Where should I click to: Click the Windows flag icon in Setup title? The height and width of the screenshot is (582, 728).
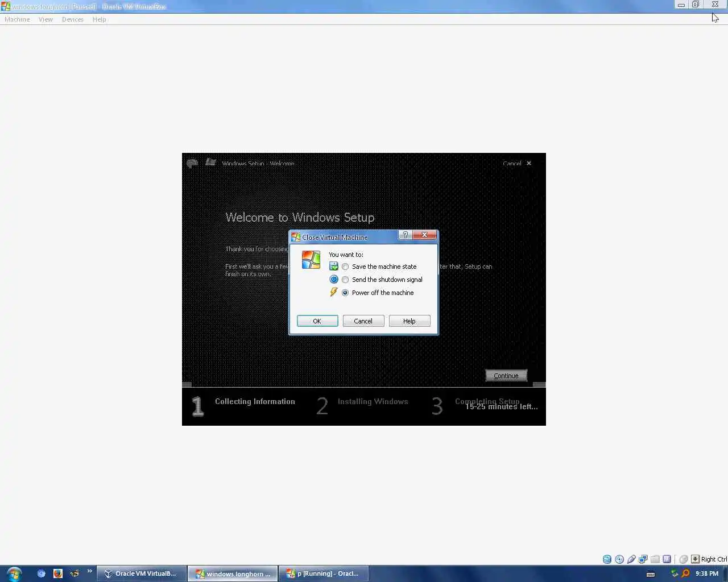point(210,162)
